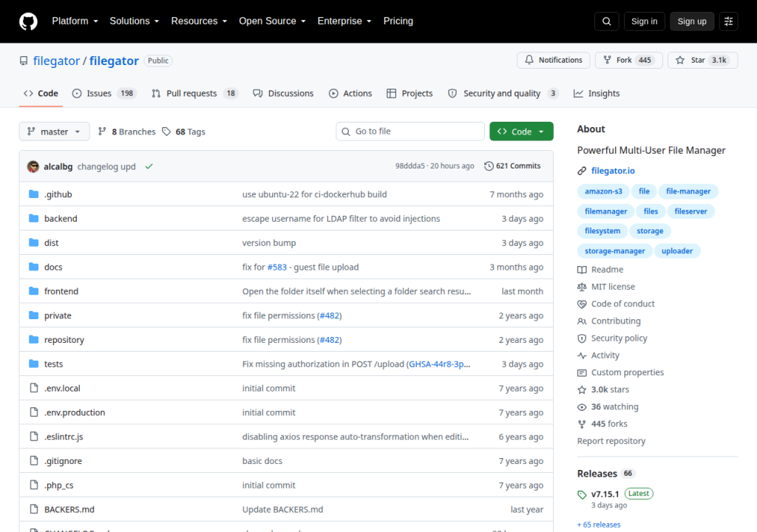Viewport: 757px width, 532px height.
Task: Switch to the Issues tab
Action: (x=104, y=93)
